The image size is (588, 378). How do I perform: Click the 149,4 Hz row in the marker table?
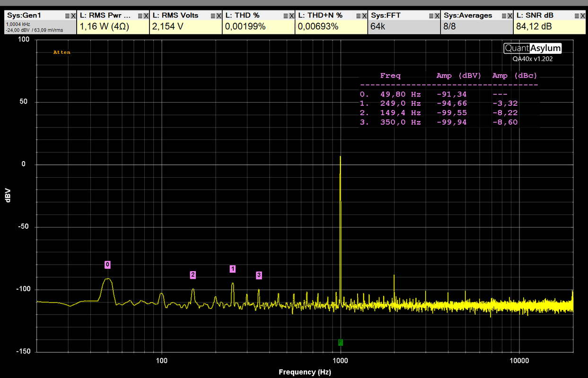439,113
